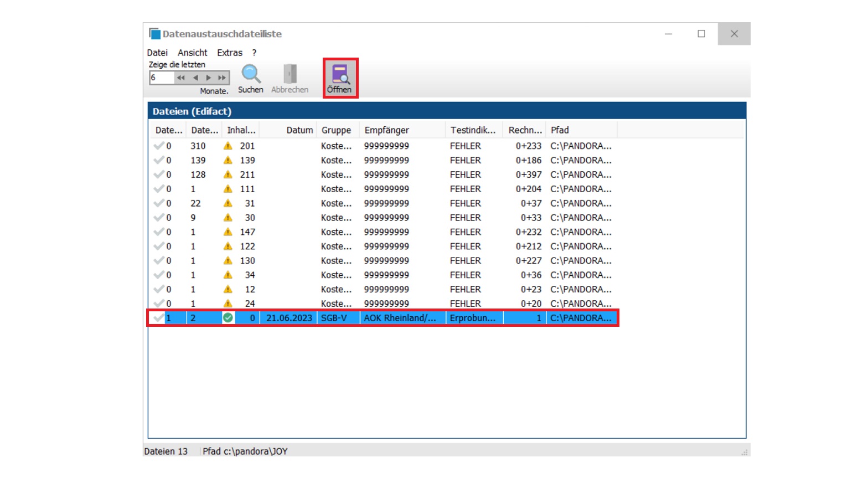Click the warning icon in the row with 0+37
The width and height of the screenshot is (868, 483).
[228, 204]
